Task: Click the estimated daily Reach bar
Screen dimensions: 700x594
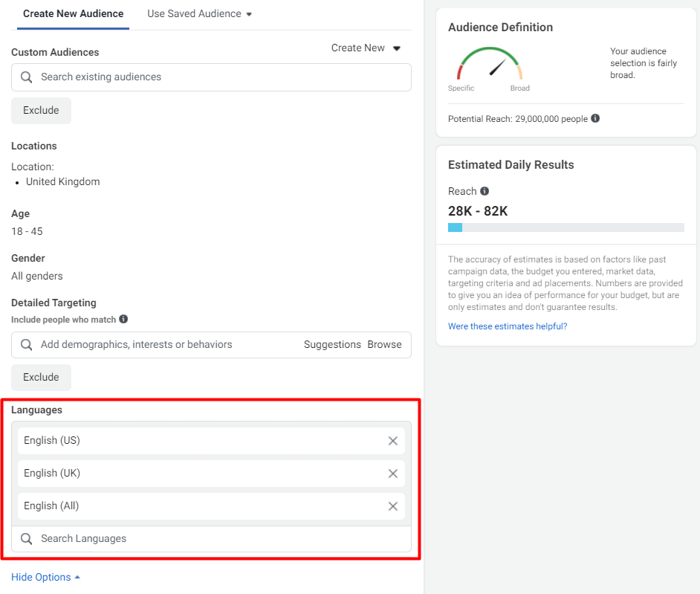Action: coord(565,227)
